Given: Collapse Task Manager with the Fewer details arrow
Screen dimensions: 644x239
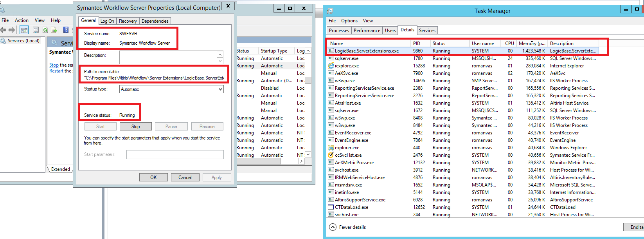Looking at the screenshot, I should (333, 227).
